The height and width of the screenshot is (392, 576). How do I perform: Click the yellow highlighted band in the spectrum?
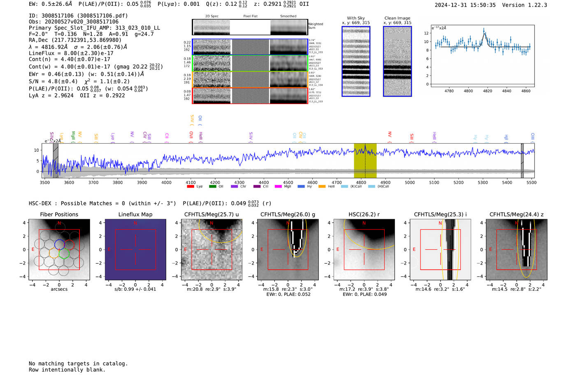pyautogui.click(x=365, y=160)
